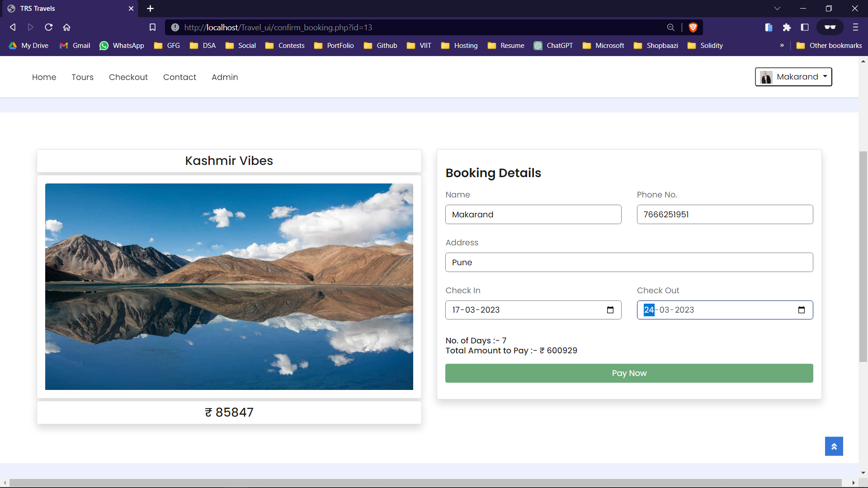868x488 pixels.
Task: Reload the page with the refresh icon
Action: click(48, 27)
